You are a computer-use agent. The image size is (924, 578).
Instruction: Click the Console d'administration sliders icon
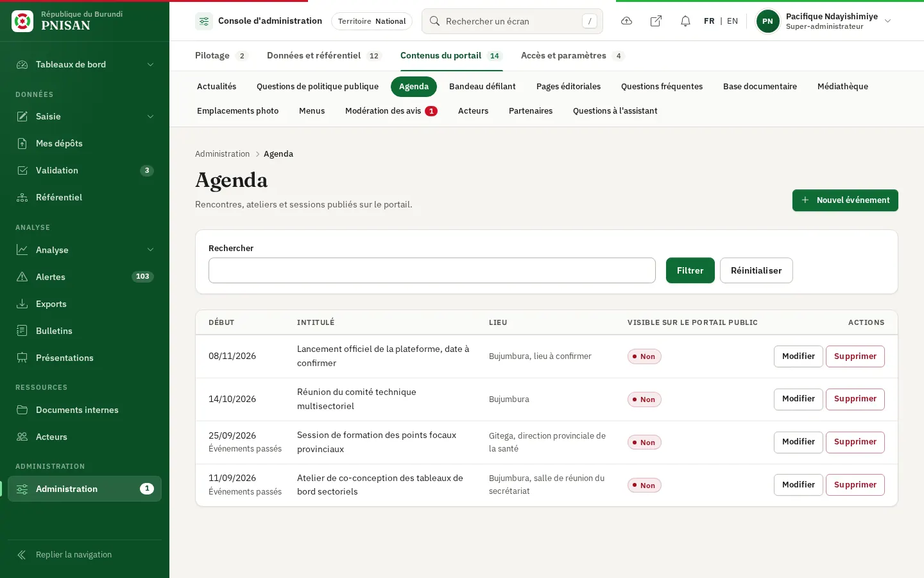click(x=204, y=21)
